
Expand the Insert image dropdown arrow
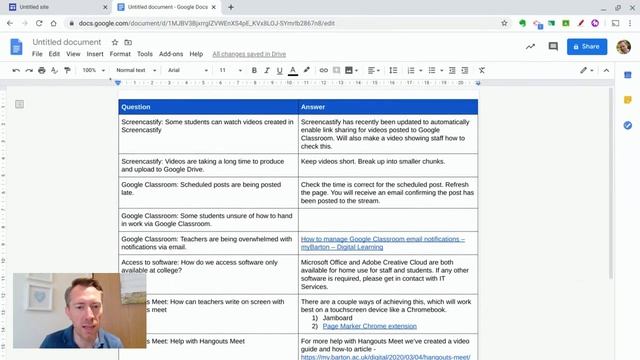[356, 71]
